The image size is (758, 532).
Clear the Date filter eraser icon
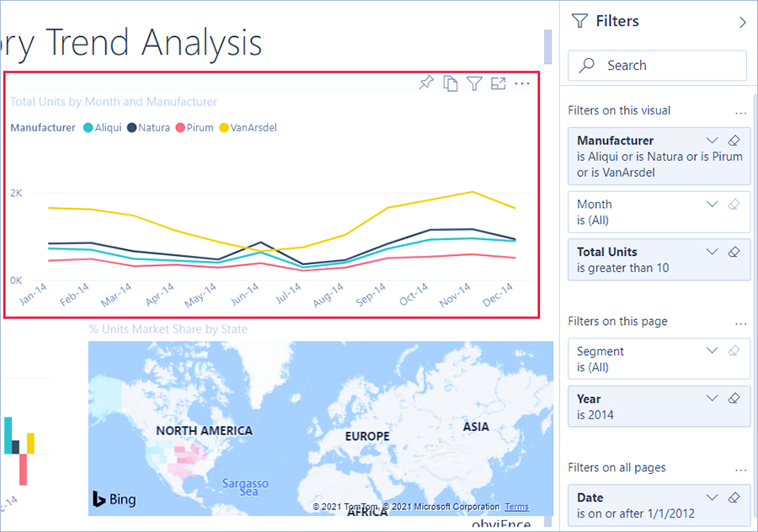coord(734,497)
